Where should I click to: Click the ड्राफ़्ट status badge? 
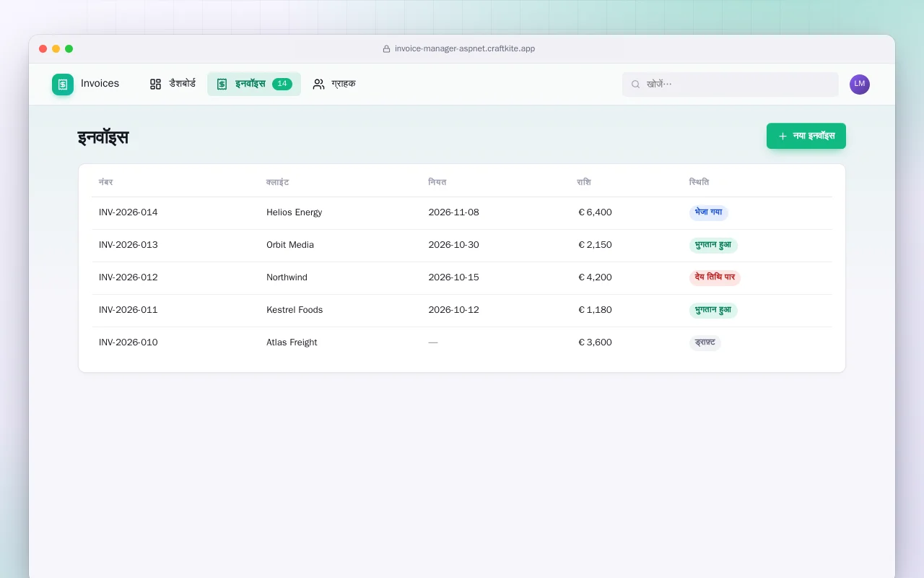[x=705, y=342]
